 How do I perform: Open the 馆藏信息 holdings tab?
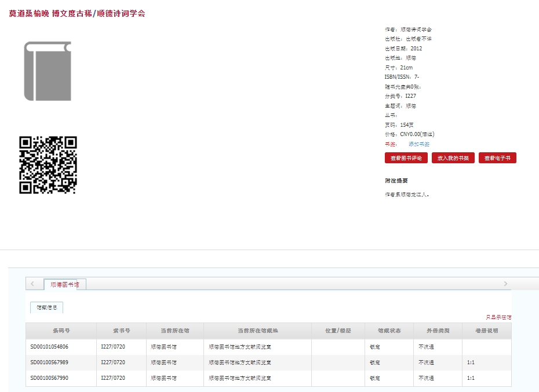click(47, 307)
